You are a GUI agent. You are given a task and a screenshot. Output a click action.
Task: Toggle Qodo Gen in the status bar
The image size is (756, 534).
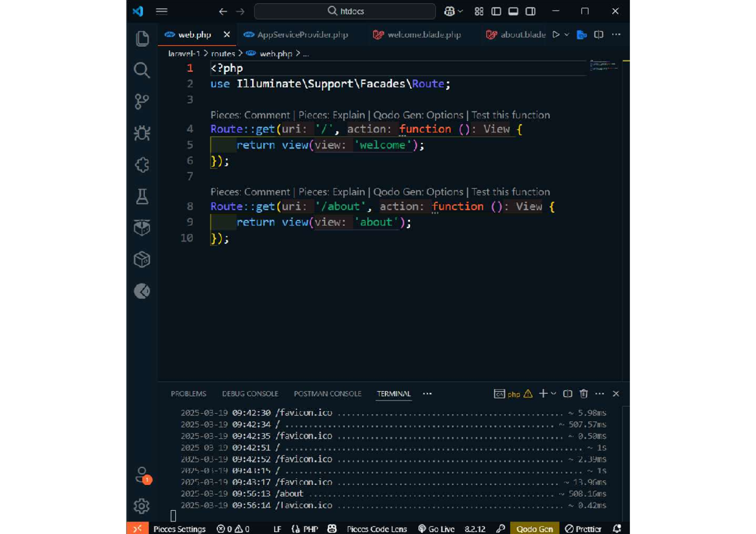(535, 529)
